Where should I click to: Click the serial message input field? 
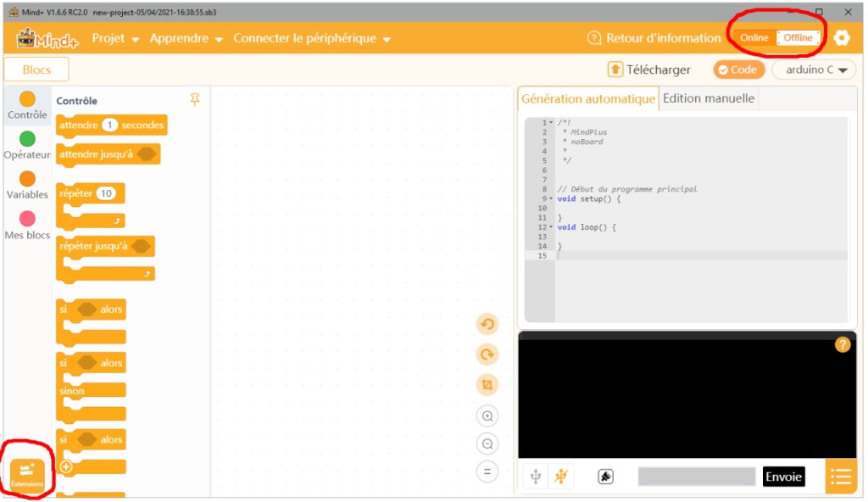click(696, 477)
